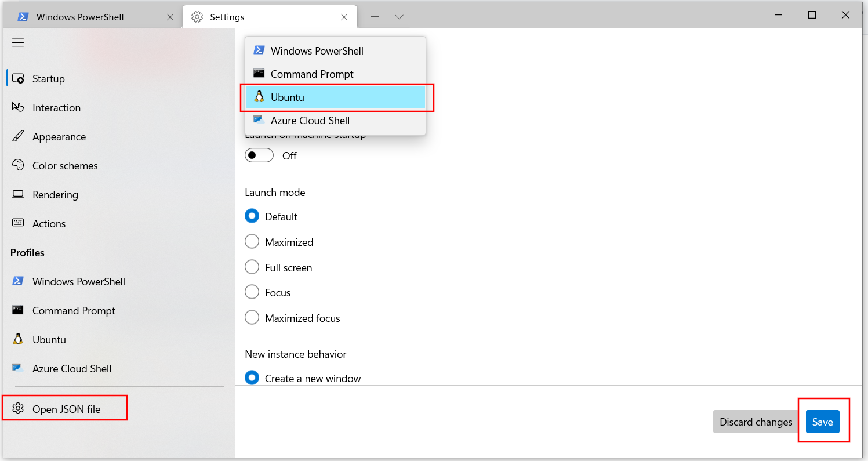Close the Windows PowerShell tab

[170, 17]
